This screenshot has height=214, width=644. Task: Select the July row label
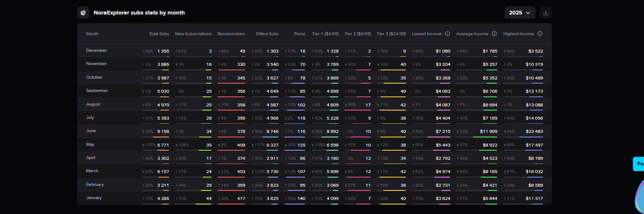coord(90,118)
